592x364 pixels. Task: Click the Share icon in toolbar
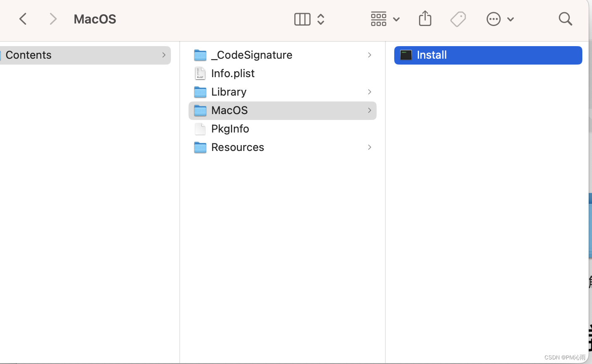point(425,18)
